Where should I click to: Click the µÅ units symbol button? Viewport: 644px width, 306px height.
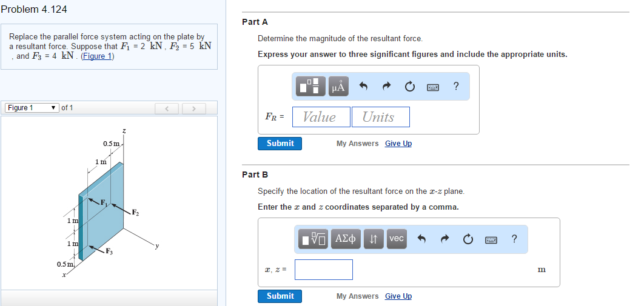coord(338,87)
